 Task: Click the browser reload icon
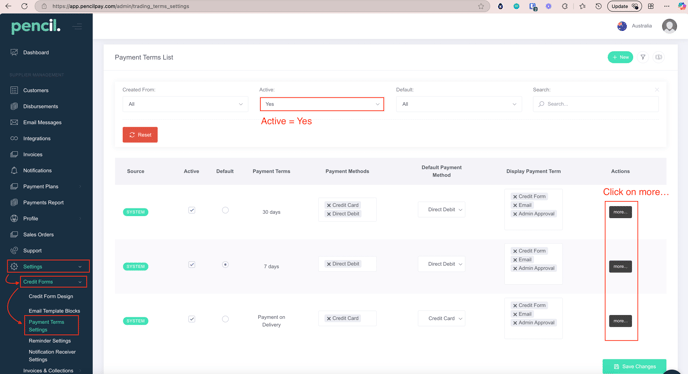[x=25, y=6]
